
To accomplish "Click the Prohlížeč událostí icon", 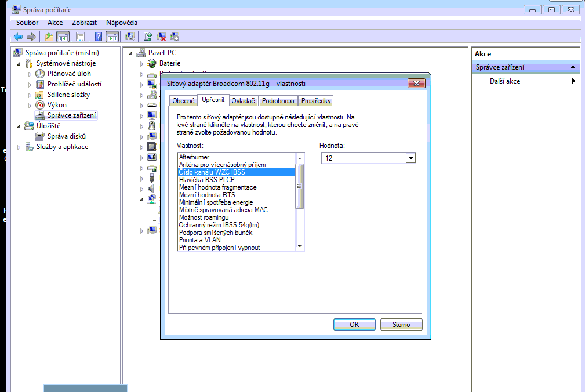I will coord(40,84).
